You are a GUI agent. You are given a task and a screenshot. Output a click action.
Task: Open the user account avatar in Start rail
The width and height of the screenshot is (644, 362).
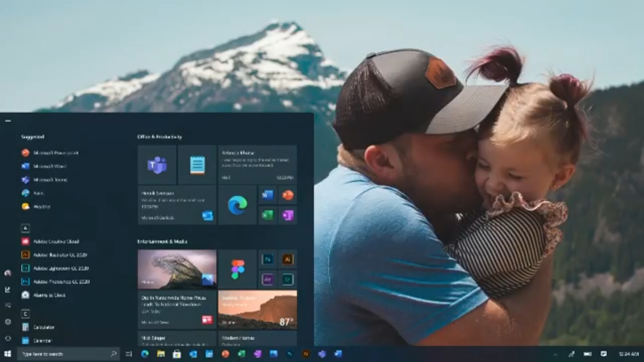[x=8, y=273]
